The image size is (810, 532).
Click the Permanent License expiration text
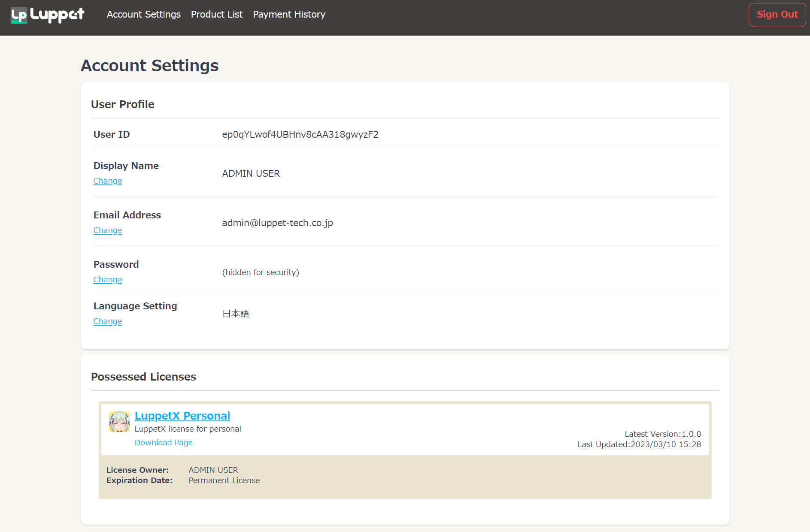224,480
